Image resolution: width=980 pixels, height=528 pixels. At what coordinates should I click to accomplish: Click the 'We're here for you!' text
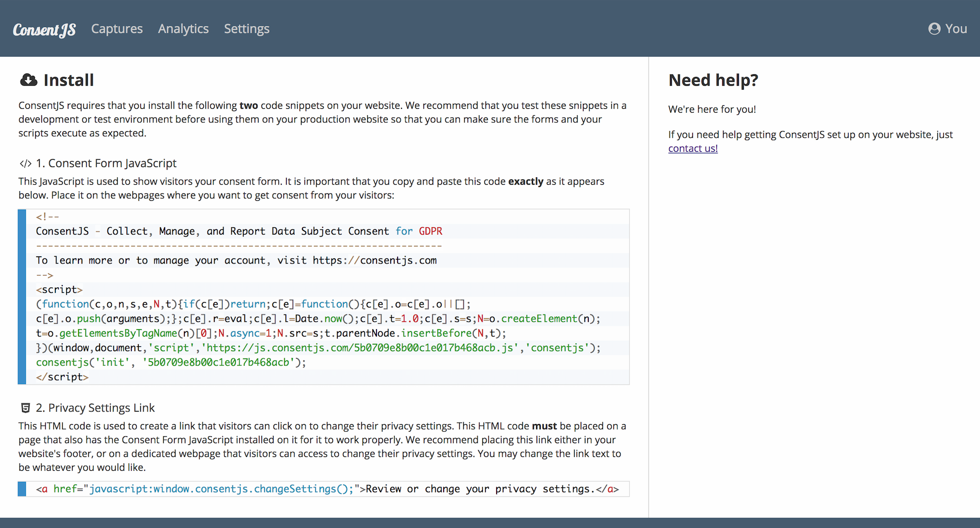click(x=712, y=109)
